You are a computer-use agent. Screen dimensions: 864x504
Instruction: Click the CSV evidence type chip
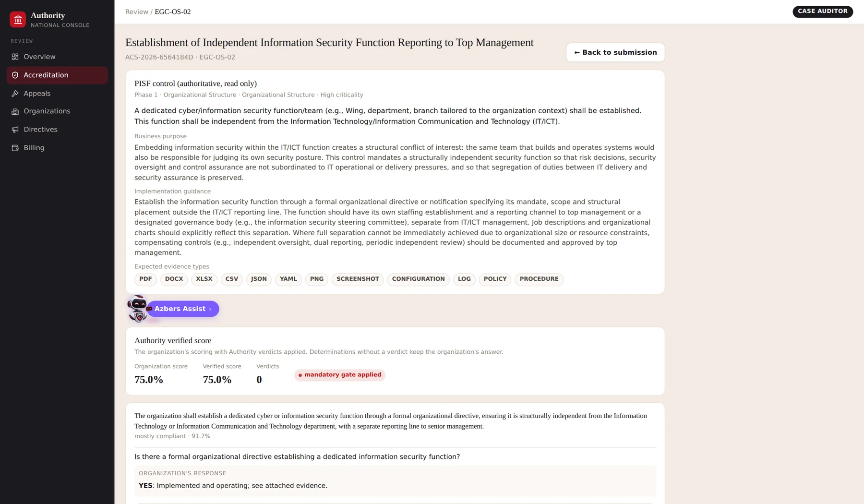click(x=232, y=279)
